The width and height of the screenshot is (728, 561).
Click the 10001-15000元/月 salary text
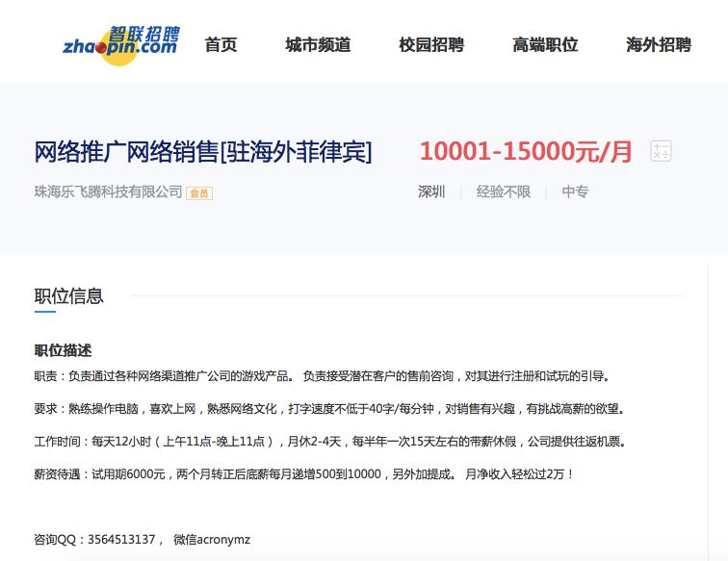coord(526,151)
